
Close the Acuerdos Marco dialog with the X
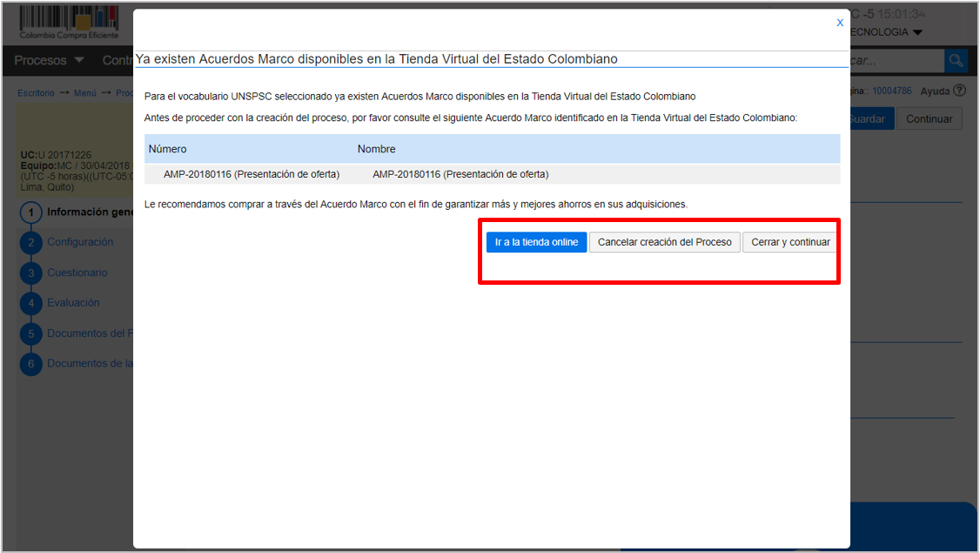coord(840,23)
